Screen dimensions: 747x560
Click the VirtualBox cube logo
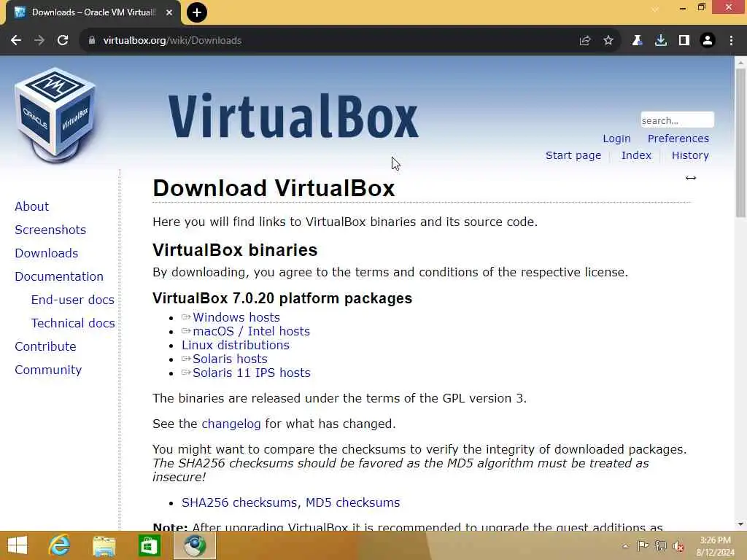pos(55,114)
